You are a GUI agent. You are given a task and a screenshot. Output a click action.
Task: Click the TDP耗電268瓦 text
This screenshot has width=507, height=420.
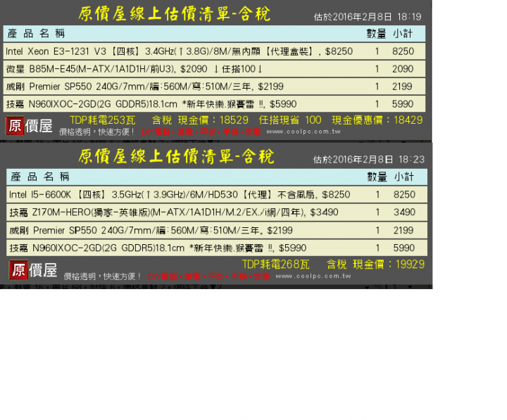click(276, 265)
